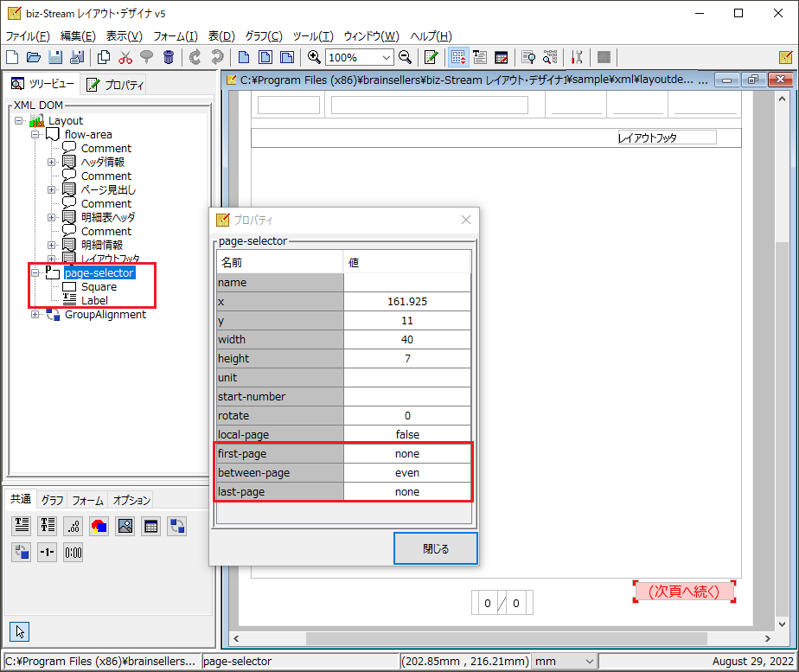Viewport: 799px width, 672px height.
Task: Select the page number tool in palette
Action: [48, 553]
